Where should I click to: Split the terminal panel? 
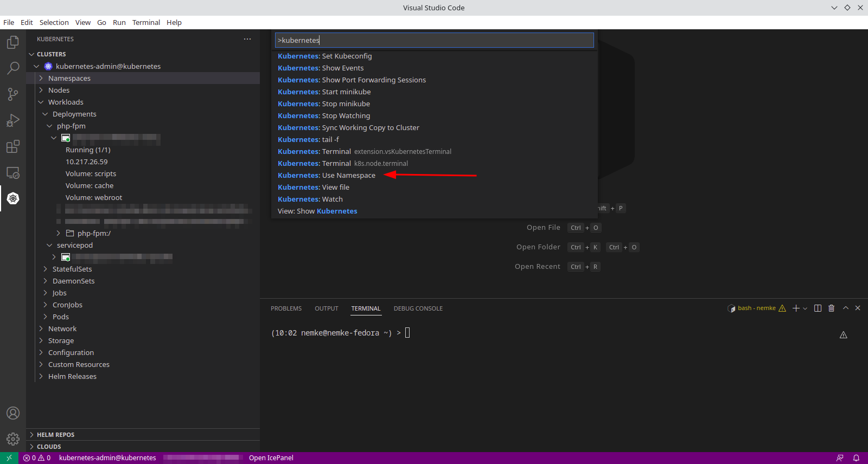tap(818, 308)
